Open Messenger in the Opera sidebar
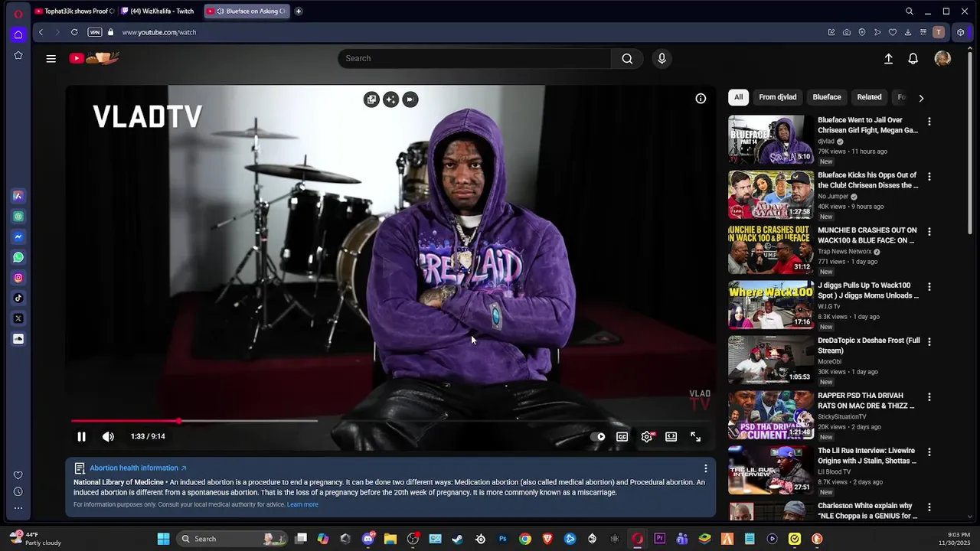This screenshot has height=551, width=980. pos(18,236)
